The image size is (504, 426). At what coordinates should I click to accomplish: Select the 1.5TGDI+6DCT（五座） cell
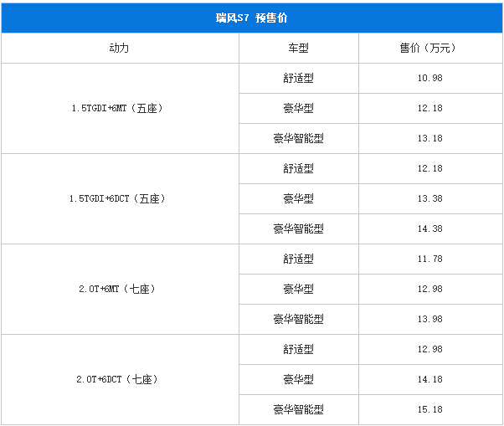tap(120, 198)
